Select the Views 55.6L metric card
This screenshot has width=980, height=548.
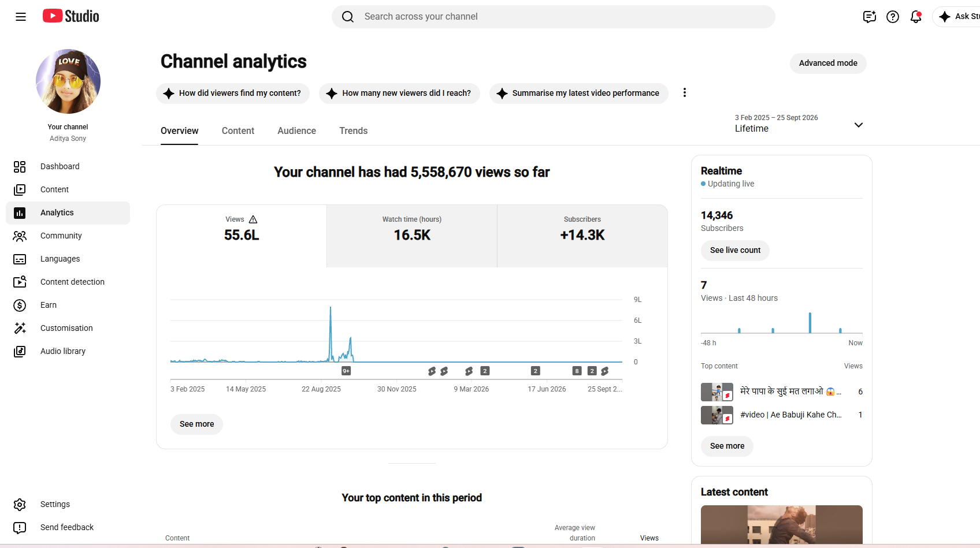(x=242, y=236)
